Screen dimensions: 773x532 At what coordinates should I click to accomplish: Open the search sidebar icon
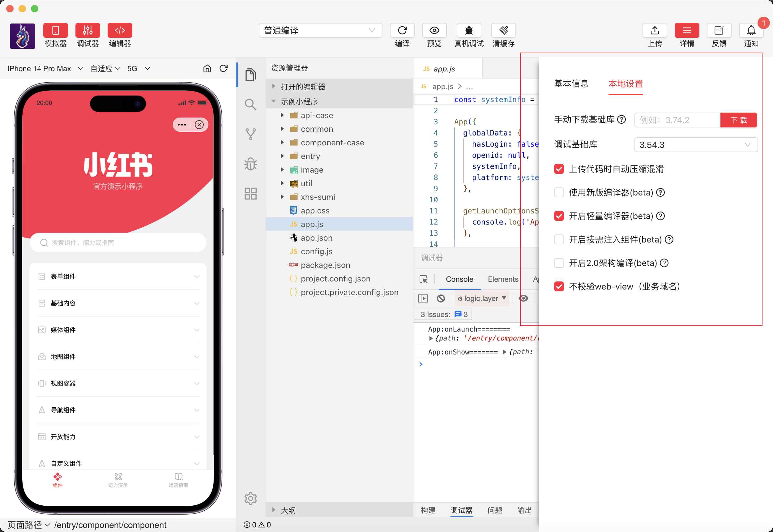[x=250, y=104]
